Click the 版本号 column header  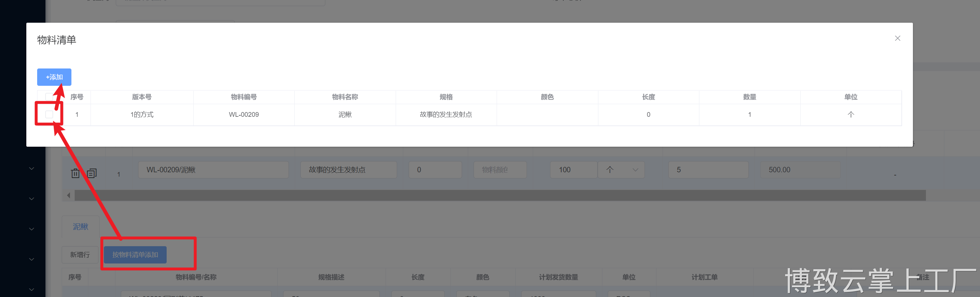click(141, 97)
